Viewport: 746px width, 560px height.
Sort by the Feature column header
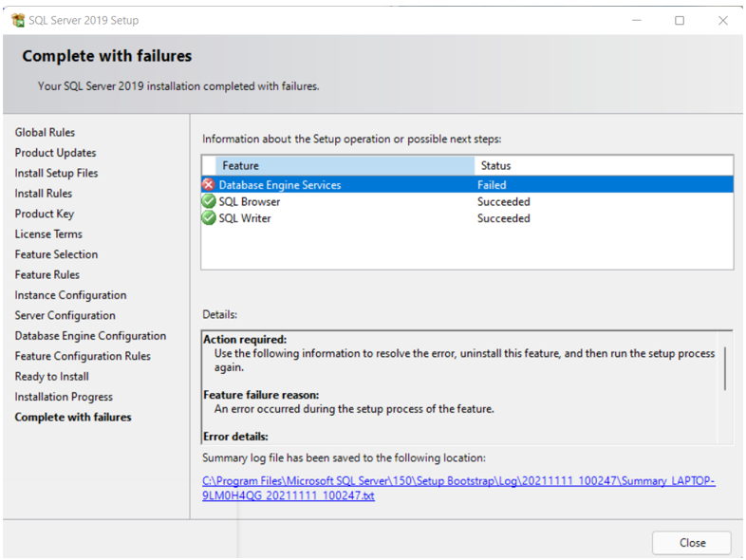coord(345,165)
